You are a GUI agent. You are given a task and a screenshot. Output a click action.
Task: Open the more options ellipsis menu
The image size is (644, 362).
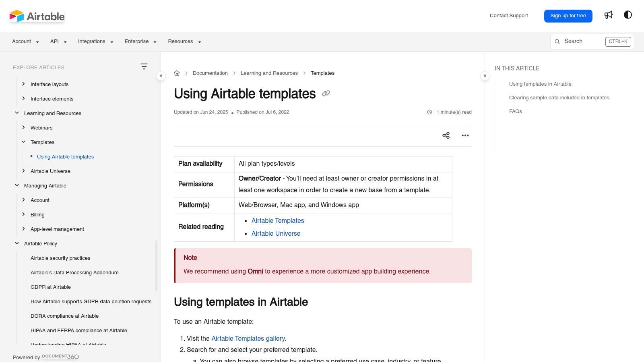(465, 136)
